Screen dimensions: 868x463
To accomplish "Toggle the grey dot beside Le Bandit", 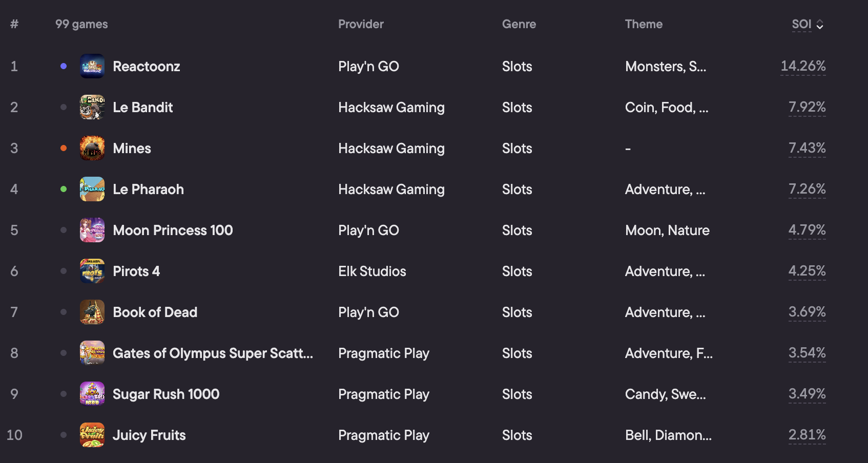I will point(64,107).
